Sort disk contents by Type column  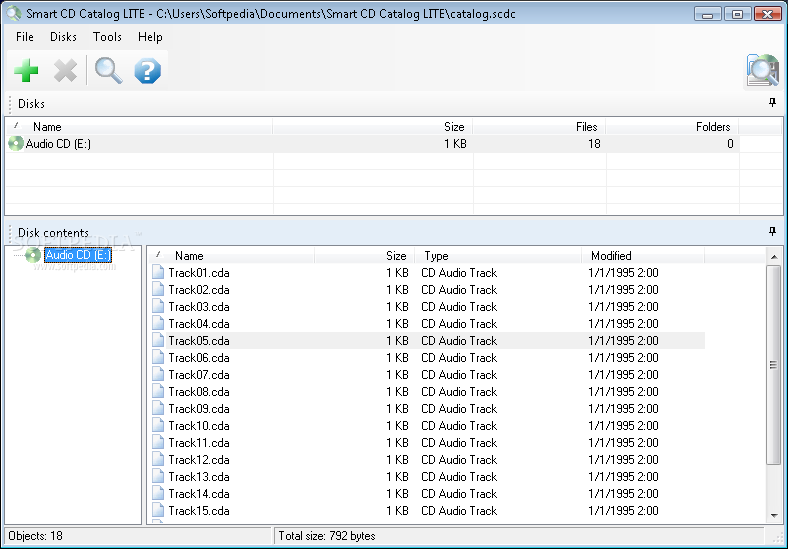click(498, 256)
